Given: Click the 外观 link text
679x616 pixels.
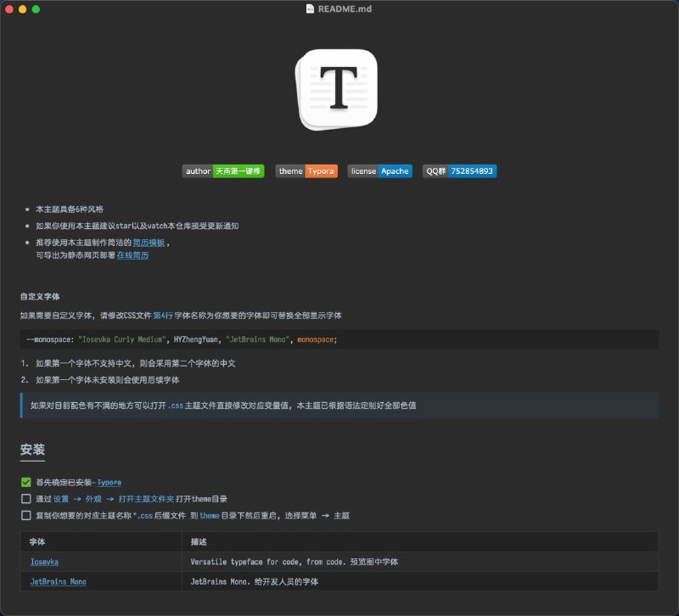Looking at the screenshot, I should (93, 499).
